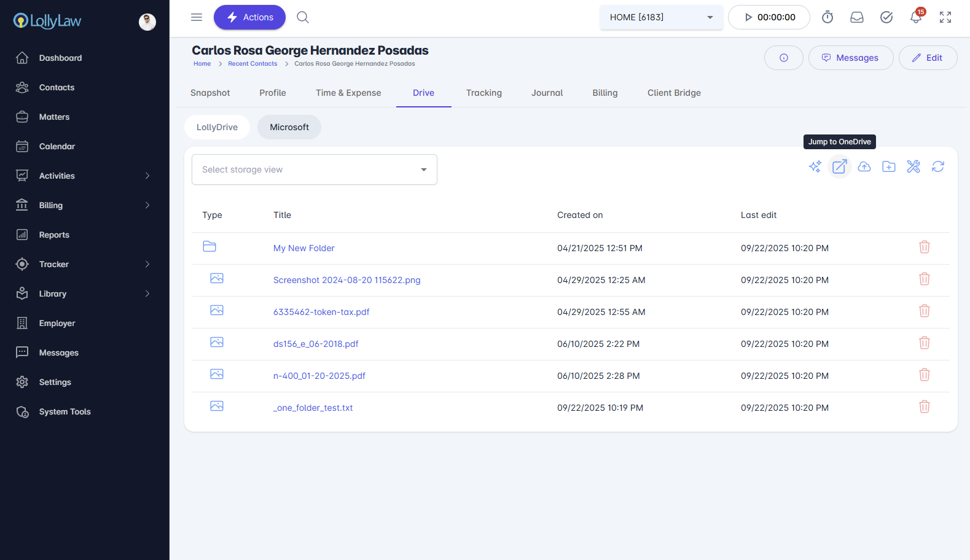970x560 pixels.
Task: Click the refresh icon in Drive toolbar
Action: 937,166
